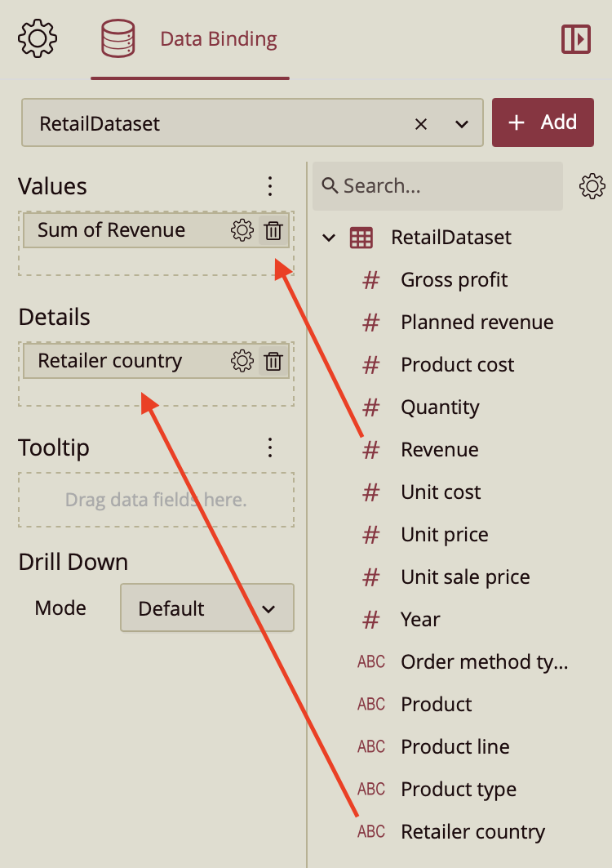Collapse the RetailDataset tree node
This screenshot has width=612, height=868.
pos(329,238)
